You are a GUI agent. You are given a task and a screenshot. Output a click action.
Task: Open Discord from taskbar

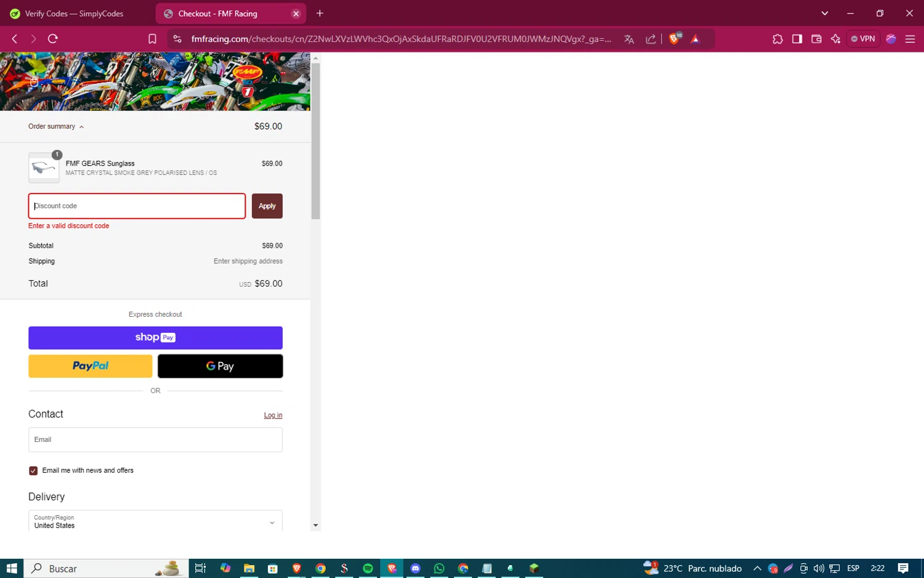[416, 568]
